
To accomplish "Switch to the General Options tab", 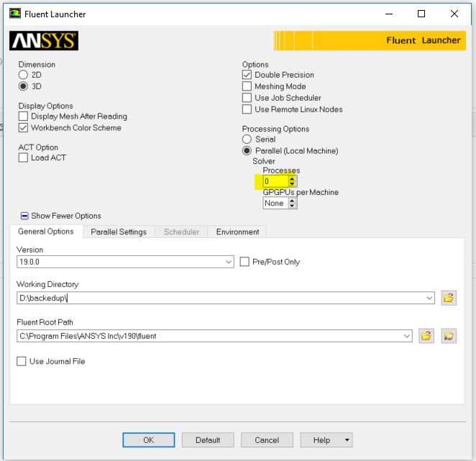I will coord(46,232).
